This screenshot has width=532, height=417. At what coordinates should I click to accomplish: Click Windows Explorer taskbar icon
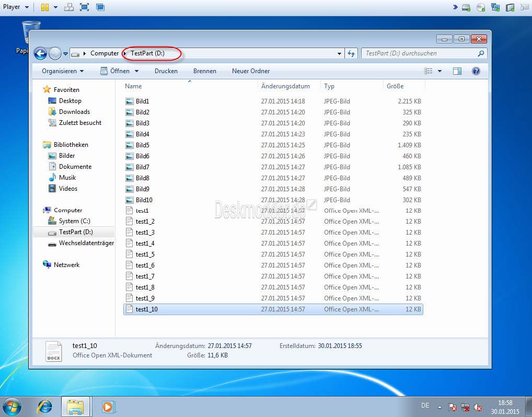[75, 407]
